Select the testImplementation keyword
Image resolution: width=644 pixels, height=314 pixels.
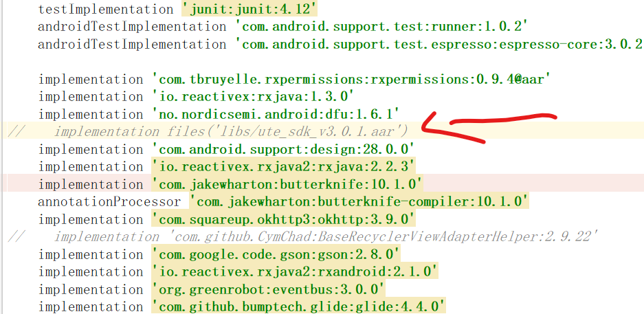click(x=106, y=9)
